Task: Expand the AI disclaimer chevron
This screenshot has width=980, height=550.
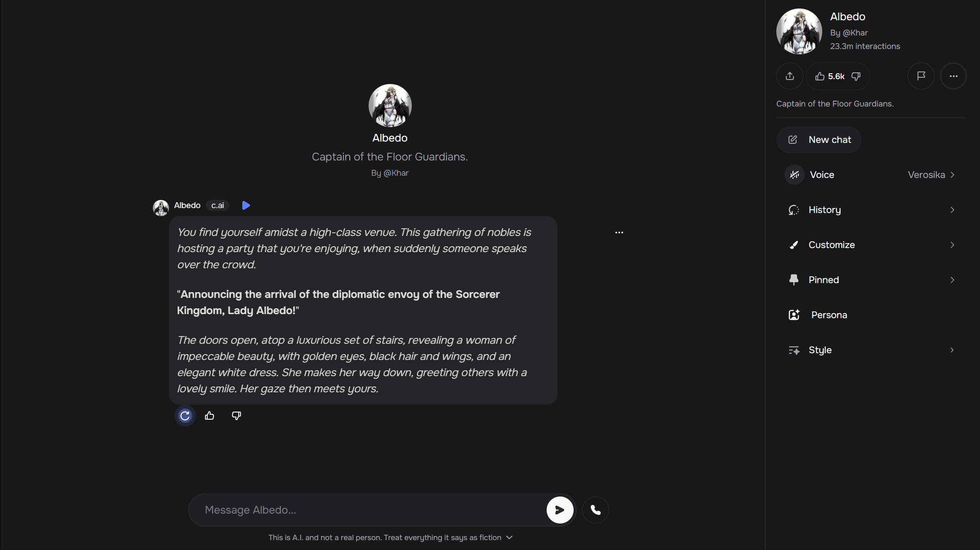Action: 509,537
